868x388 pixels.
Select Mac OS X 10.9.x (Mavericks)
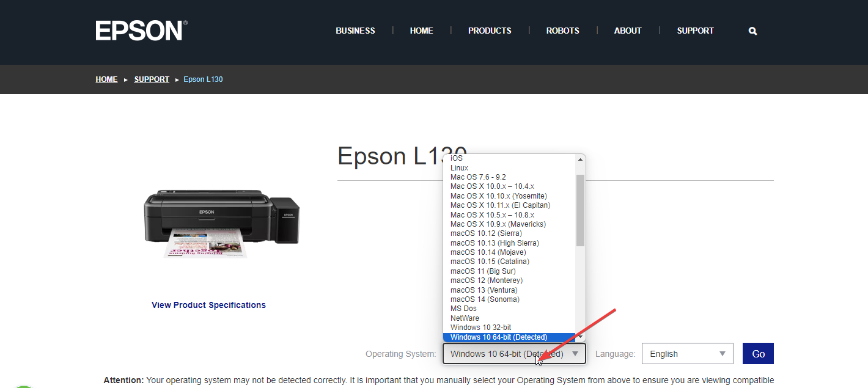coord(510,224)
